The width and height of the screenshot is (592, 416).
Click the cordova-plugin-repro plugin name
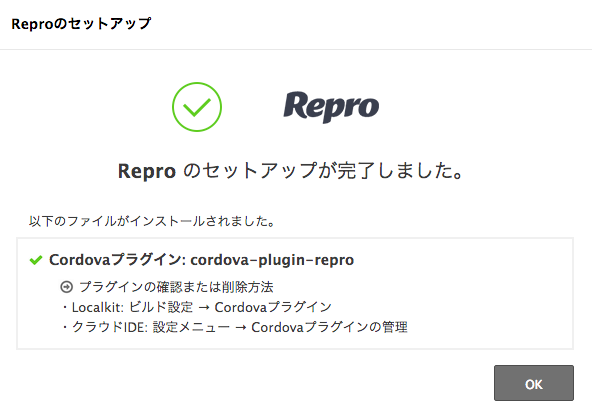click(272, 260)
